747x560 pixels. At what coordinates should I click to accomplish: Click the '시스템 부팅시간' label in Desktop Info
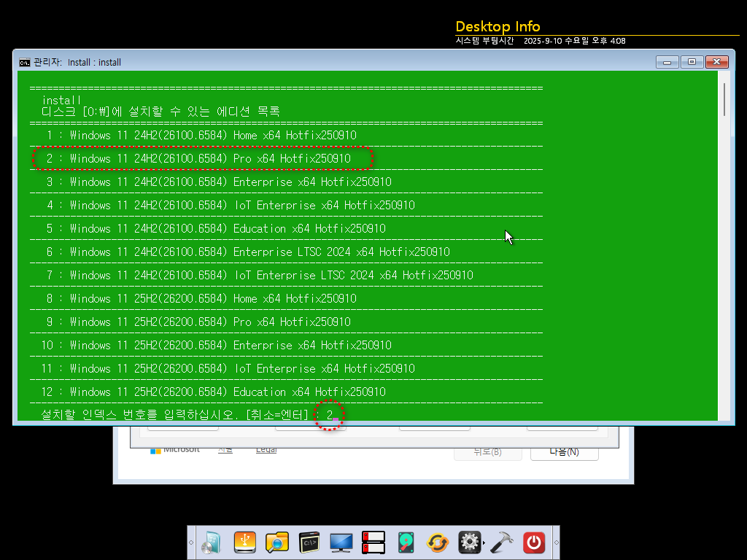(x=484, y=41)
